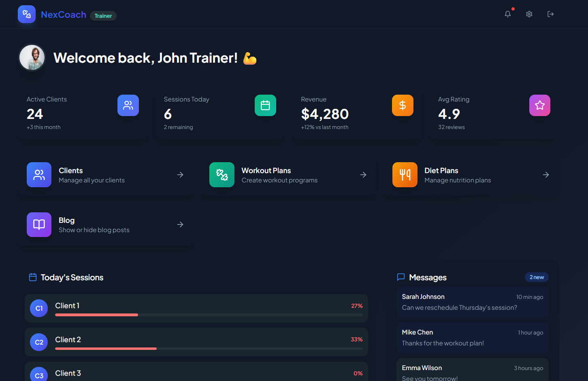Click the Today's Sessions heading
The image size is (588, 381).
[x=72, y=277]
